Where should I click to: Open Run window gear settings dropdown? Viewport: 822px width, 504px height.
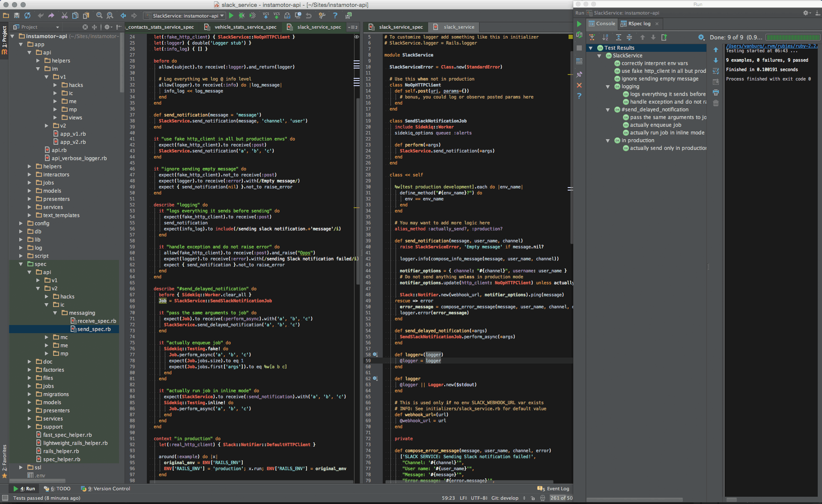point(806,13)
